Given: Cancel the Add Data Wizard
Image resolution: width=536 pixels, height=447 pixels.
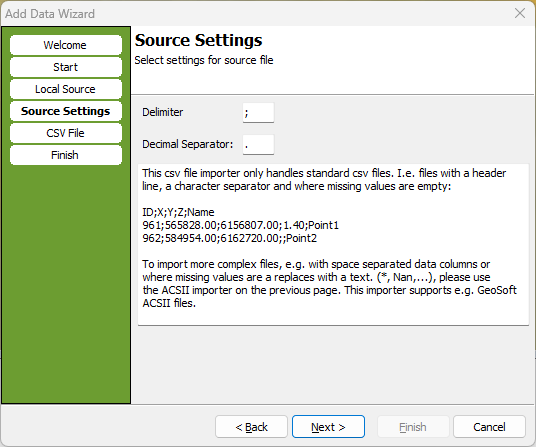Looking at the screenshot, I should click(x=489, y=426).
